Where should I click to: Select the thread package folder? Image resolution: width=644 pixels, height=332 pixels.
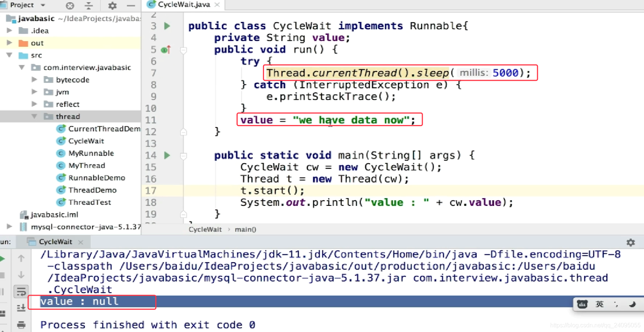[x=68, y=116]
